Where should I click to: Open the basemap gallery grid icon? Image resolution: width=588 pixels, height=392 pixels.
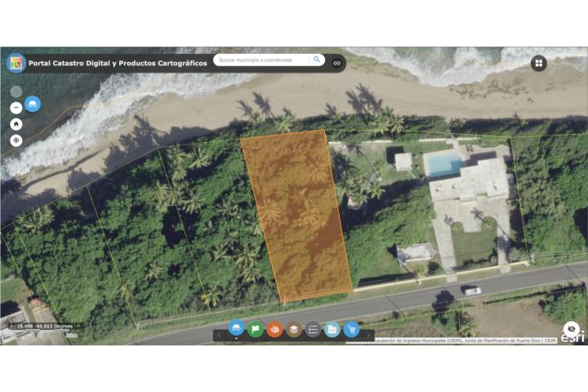(538, 63)
